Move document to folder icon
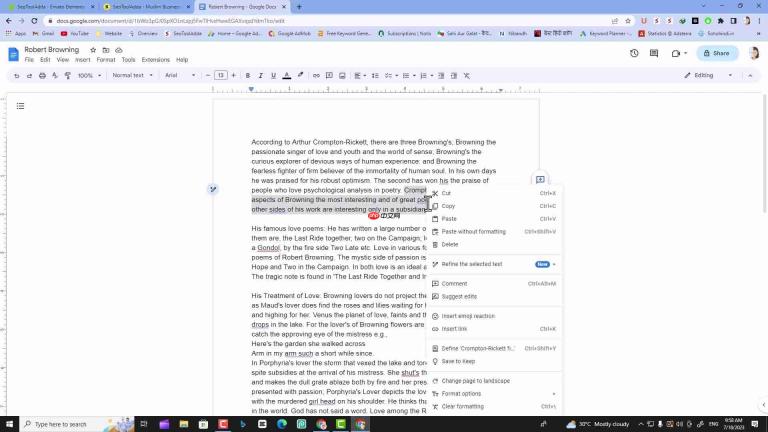 (106, 50)
